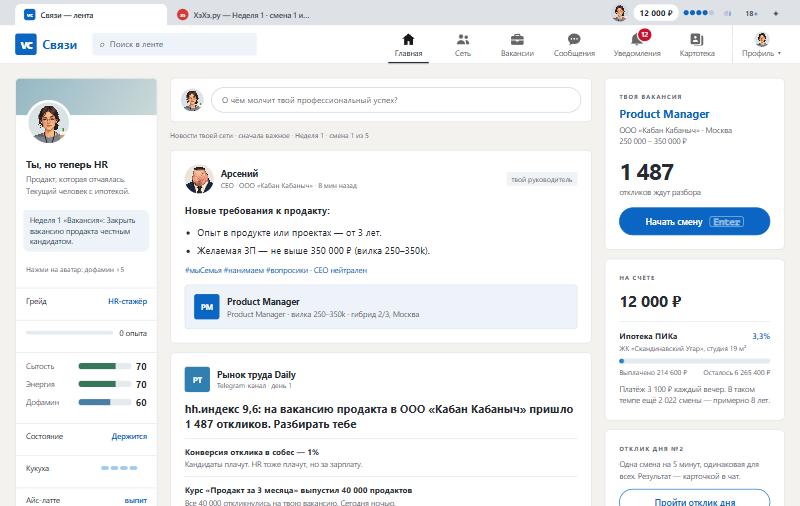The height and width of the screenshot is (506, 800).
Task: Click the blue PM icon in attached vacancy
Action: (207, 307)
